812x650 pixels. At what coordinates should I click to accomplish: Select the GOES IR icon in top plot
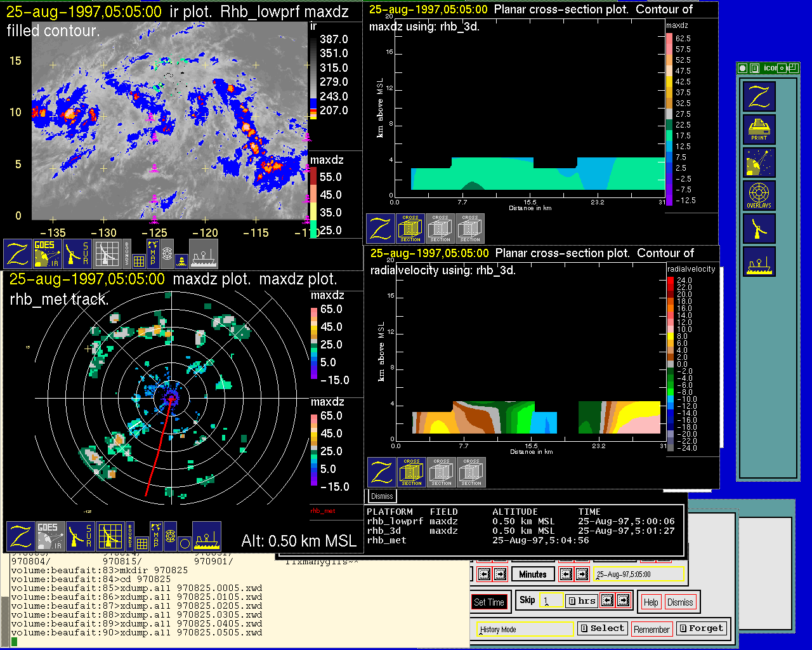[x=46, y=253]
